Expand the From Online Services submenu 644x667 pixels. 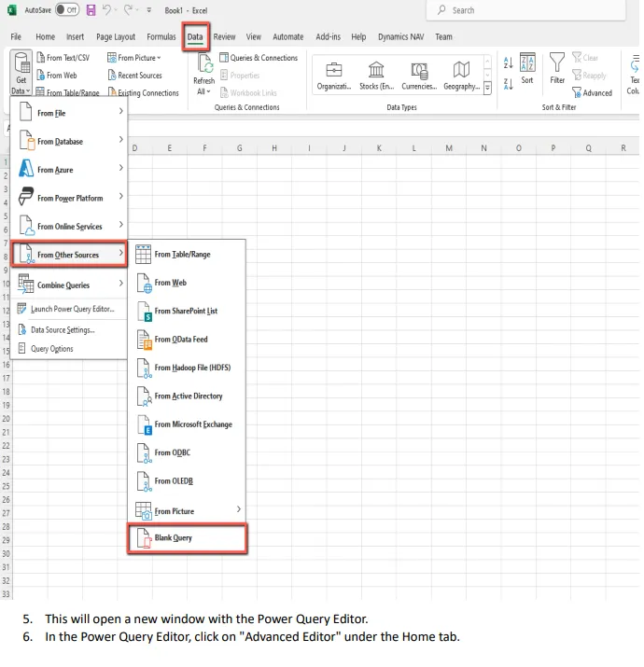pos(69,227)
